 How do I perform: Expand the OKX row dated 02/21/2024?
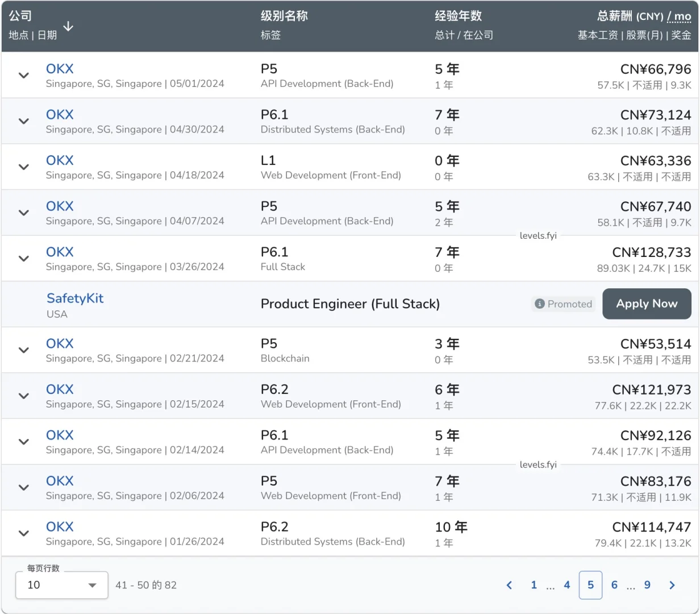click(x=24, y=350)
